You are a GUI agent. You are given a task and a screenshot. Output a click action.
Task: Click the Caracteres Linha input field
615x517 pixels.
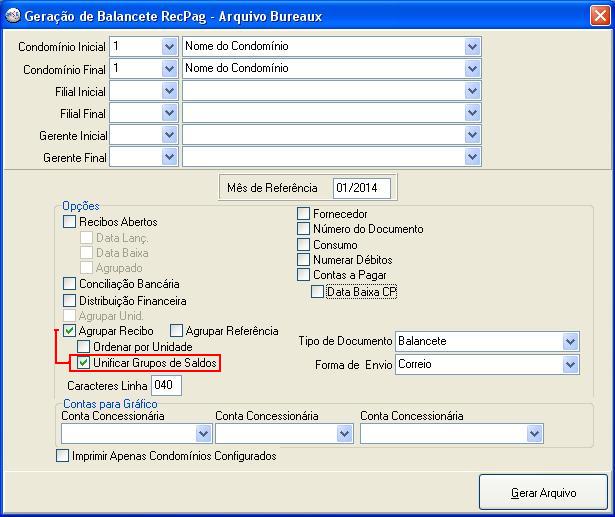tap(165, 386)
